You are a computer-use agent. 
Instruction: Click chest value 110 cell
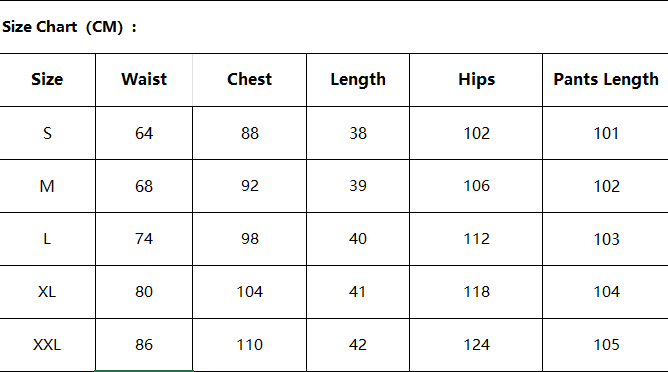click(249, 345)
